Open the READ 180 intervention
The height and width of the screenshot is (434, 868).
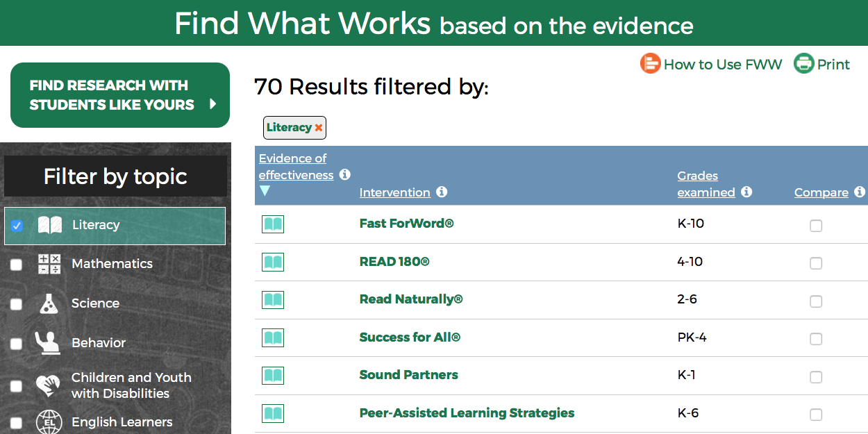[x=394, y=262]
